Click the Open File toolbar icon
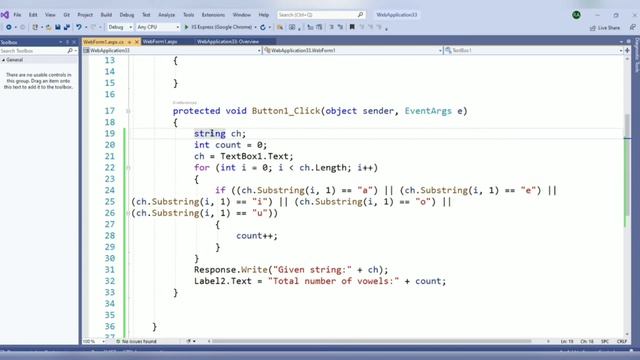The image size is (640, 360). point(48,27)
